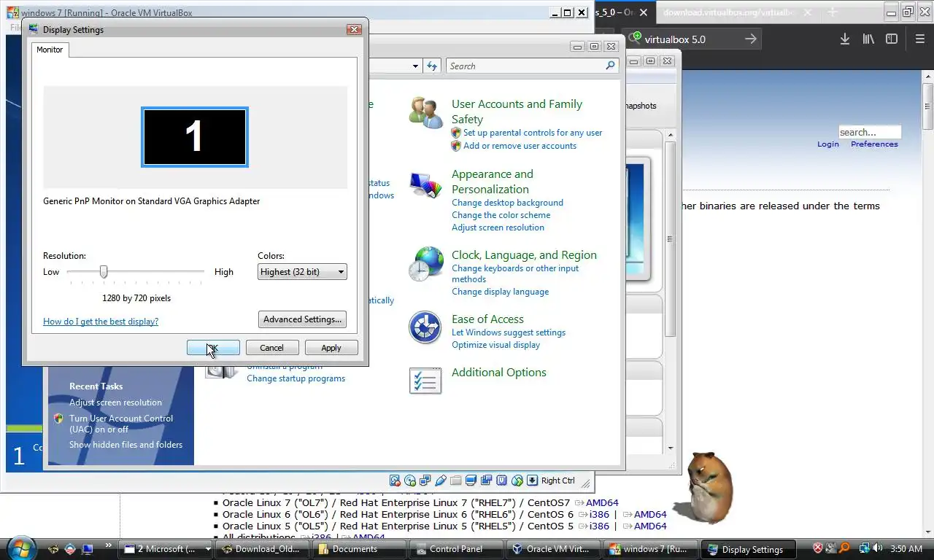This screenshot has height=560, width=934.
Task: Click 'Let Windows suggest settings' link
Action: 509,332
